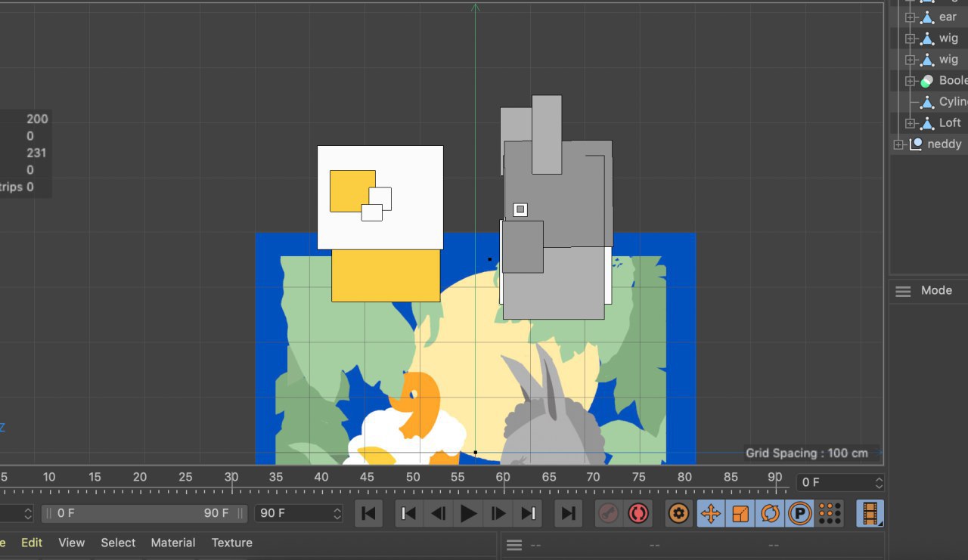
Task: Click the hamburger icon in coordinates panel
Action: click(514, 545)
